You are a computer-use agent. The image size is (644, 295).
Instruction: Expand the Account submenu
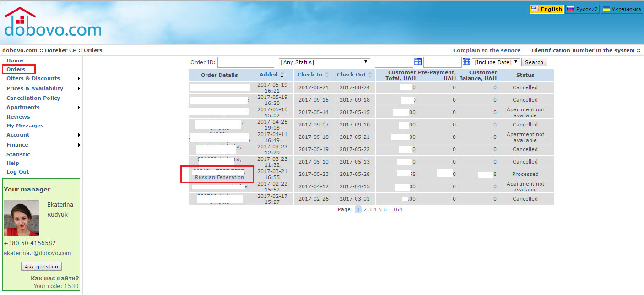click(79, 135)
